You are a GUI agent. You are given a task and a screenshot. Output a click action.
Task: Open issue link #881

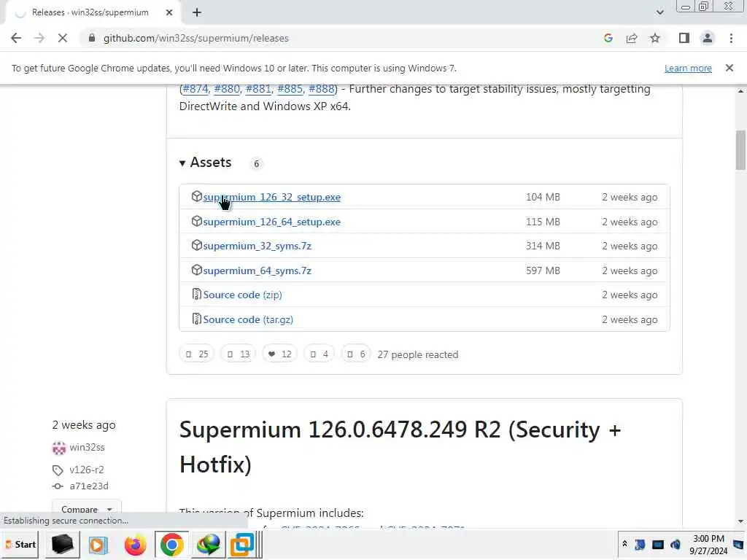(258, 89)
